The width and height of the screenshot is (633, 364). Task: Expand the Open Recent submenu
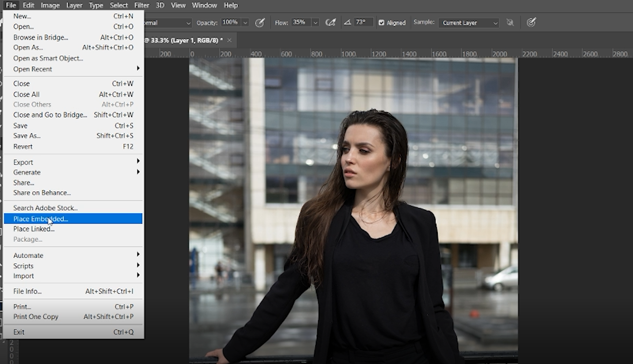(73, 69)
